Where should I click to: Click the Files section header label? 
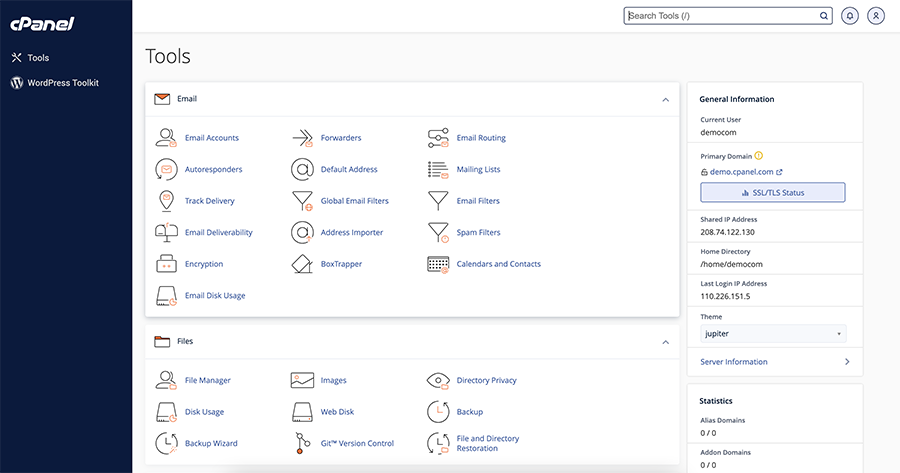(x=185, y=341)
